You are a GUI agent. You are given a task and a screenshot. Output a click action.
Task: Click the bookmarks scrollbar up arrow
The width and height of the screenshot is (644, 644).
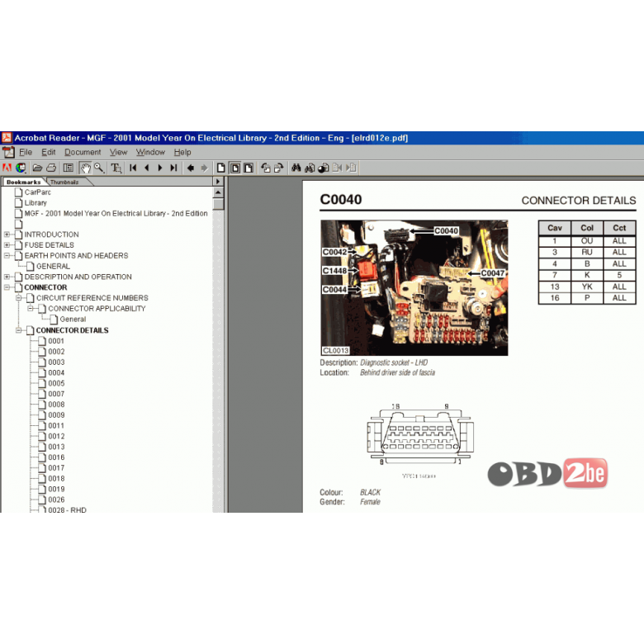coord(218,192)
